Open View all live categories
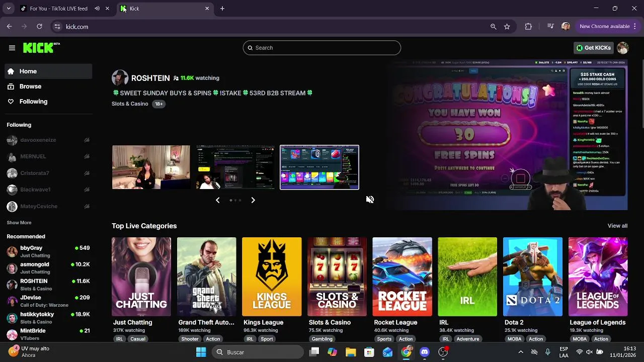The width and height of the screenshot is (644, 362). tap(617, 226)
